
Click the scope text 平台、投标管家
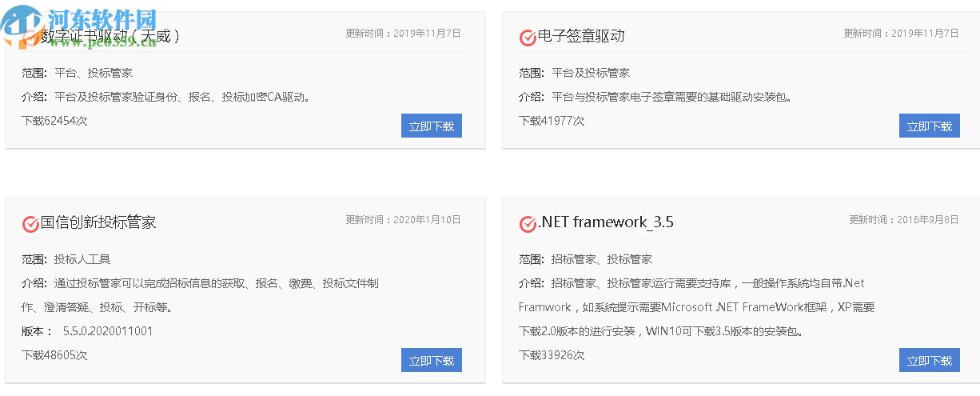click(x=94, y=73)
